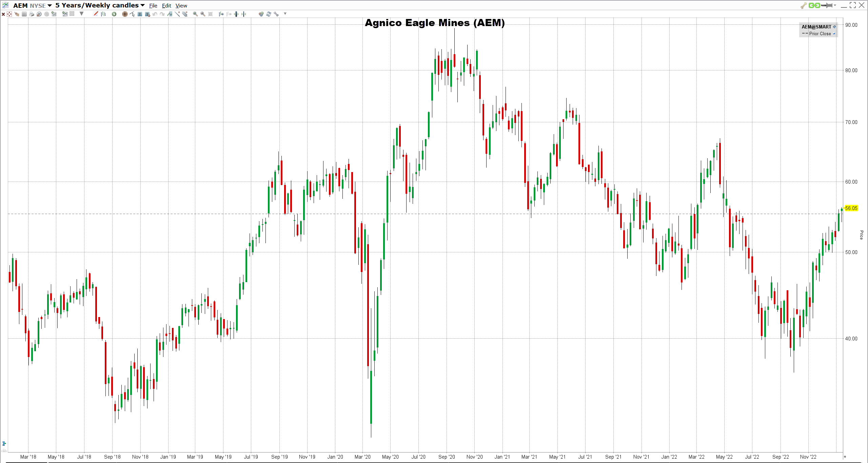
Task: Click the remove text annotation T icon
Action: pos(147,14)
